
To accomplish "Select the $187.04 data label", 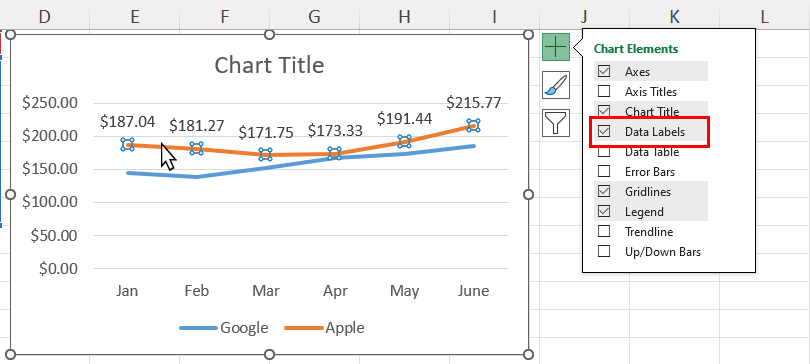I will point(128,122).
